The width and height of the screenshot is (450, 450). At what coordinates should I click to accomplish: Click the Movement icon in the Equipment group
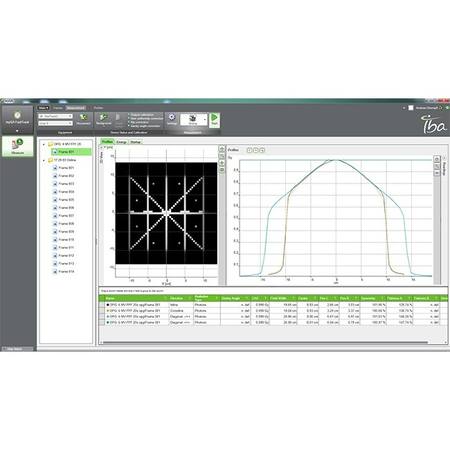pyautogui.click(x=83, y=118)
